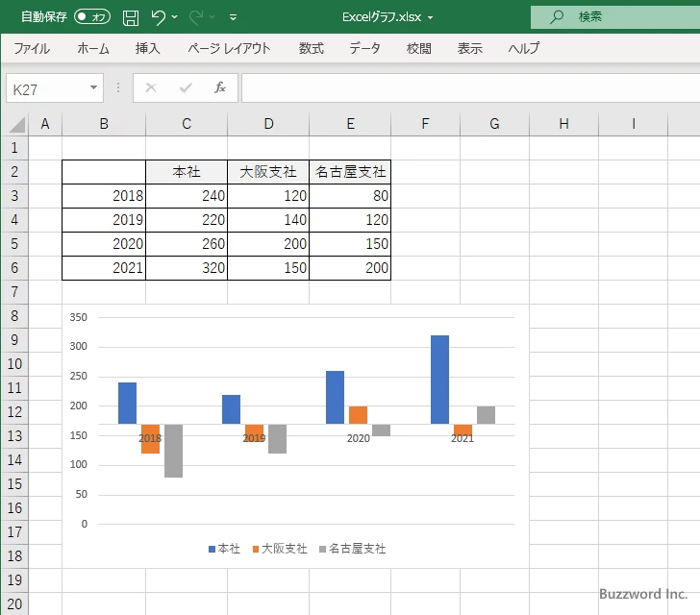Screen dimensions: 700x615
Task: Select column H header
Action: tap(563, 124)
